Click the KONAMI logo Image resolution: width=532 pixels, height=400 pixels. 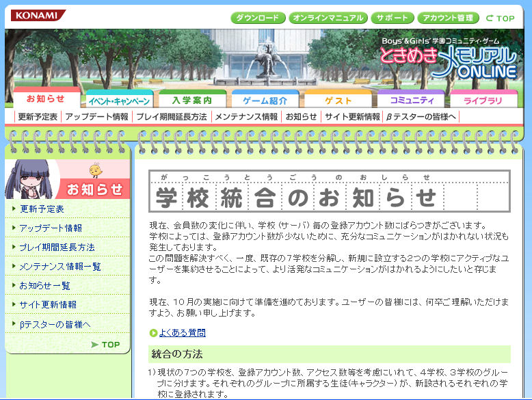point(38,16)
